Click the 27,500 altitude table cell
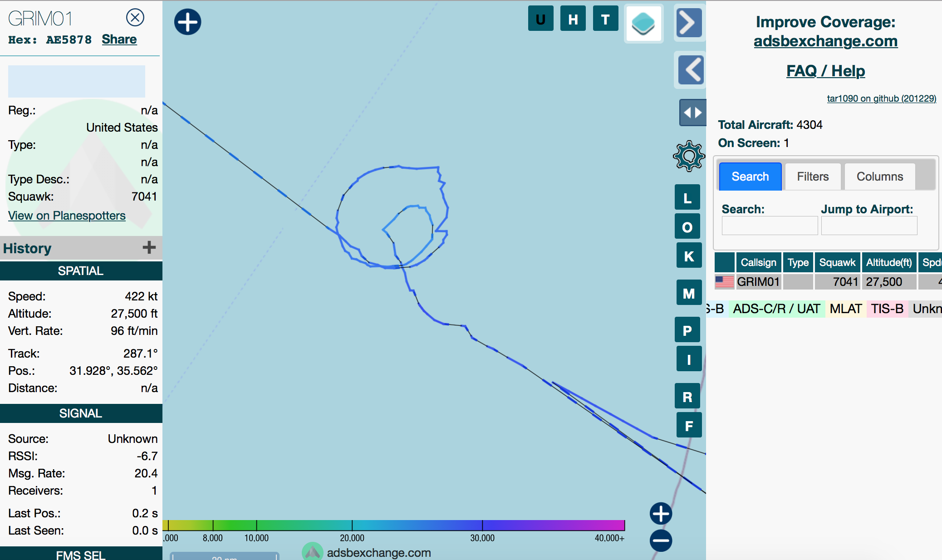The image size is (942, 560). click(889, 282)
